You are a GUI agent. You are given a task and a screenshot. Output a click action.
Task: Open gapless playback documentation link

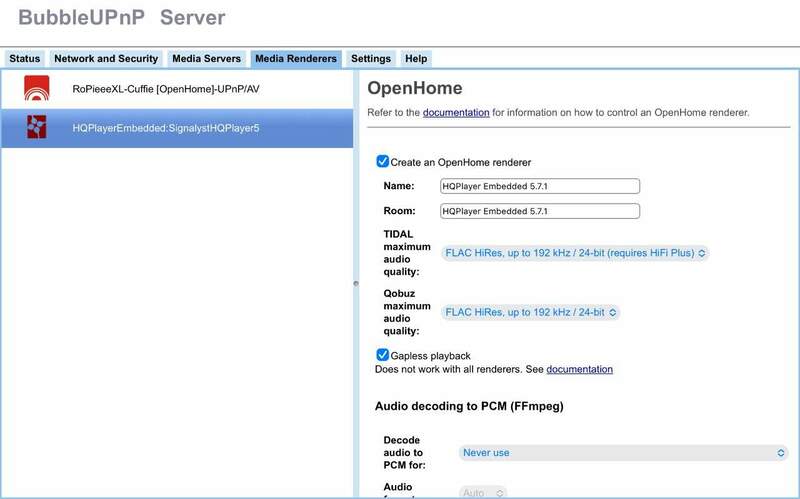point(579,369)
